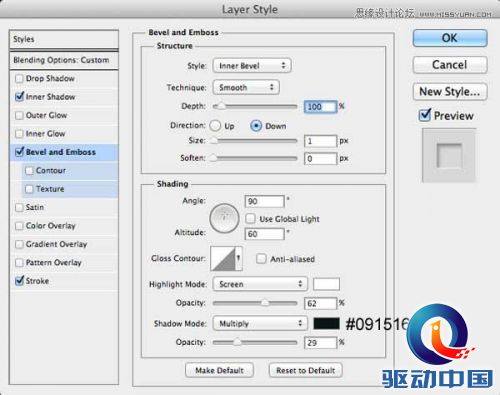Viewport: 500px width, 395px height.
Task: Open the dark Shadow color swatch
Action: 326,323
